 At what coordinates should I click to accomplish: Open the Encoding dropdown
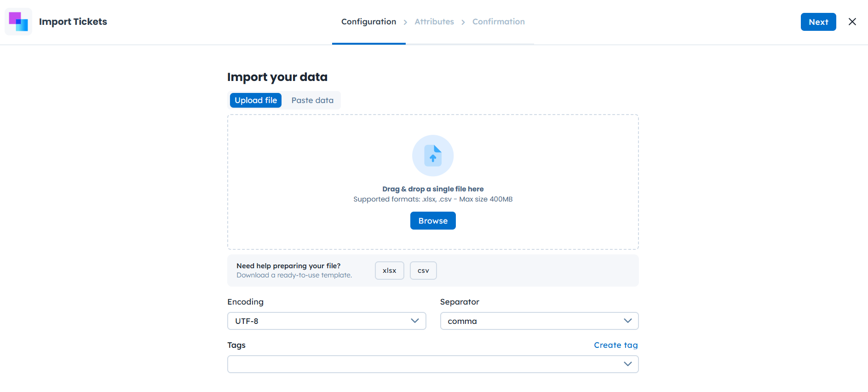click(327, 321)
